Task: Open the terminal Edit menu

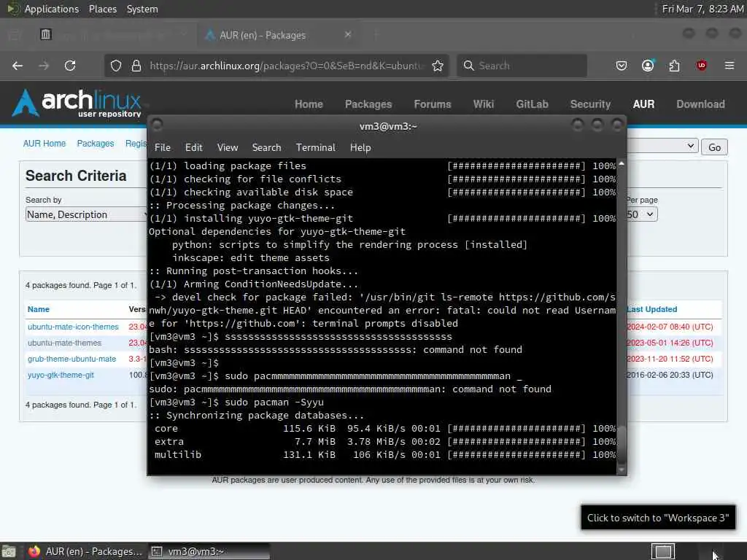Action: click(194, 147)
